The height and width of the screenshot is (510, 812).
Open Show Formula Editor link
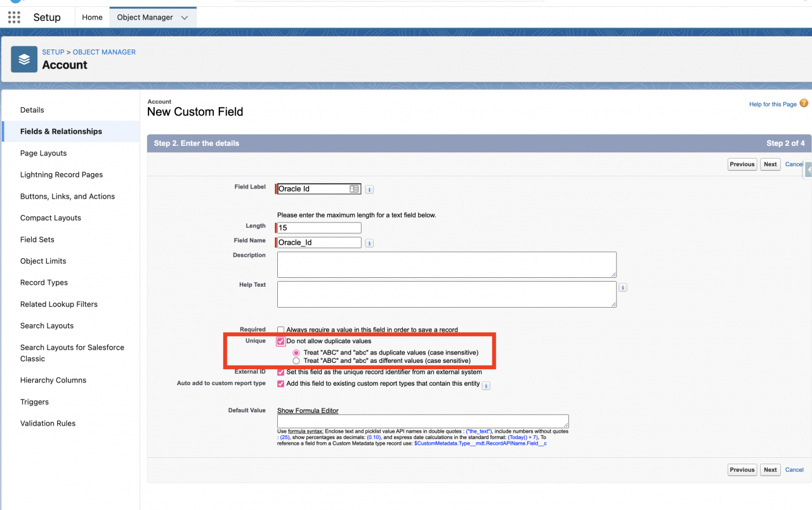coord(307,410)
